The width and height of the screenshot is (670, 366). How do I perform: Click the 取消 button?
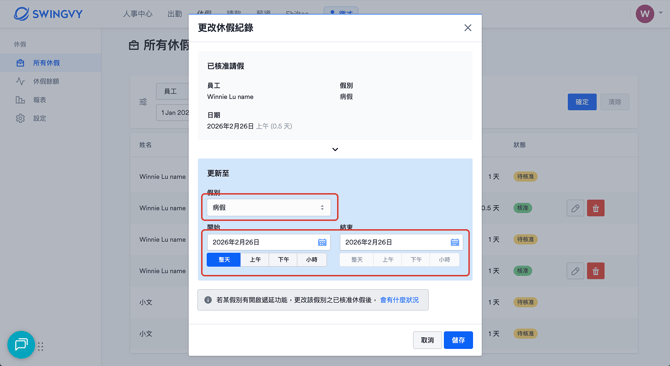tap(427, 340)
